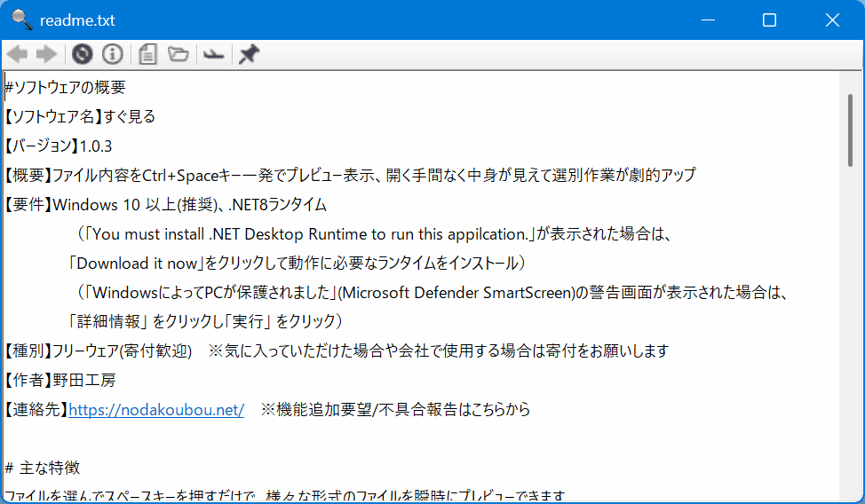865x504 pixels.
Task: Maximize the readme.txt window
Action: (x=770, y=20)
